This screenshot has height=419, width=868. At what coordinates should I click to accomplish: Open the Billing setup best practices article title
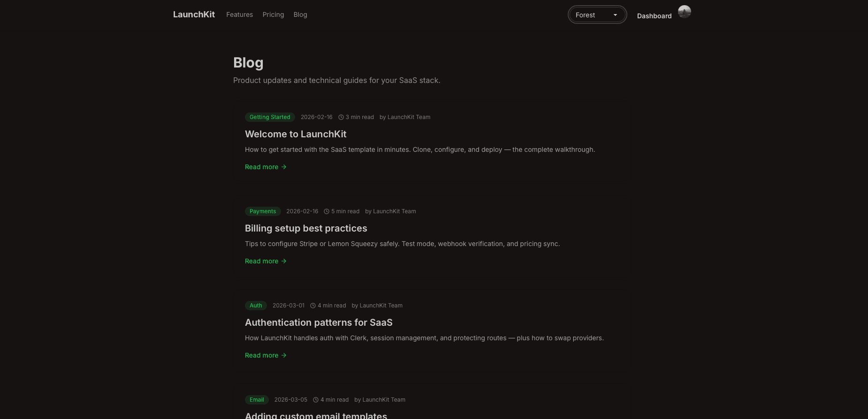tap(306, 228)
